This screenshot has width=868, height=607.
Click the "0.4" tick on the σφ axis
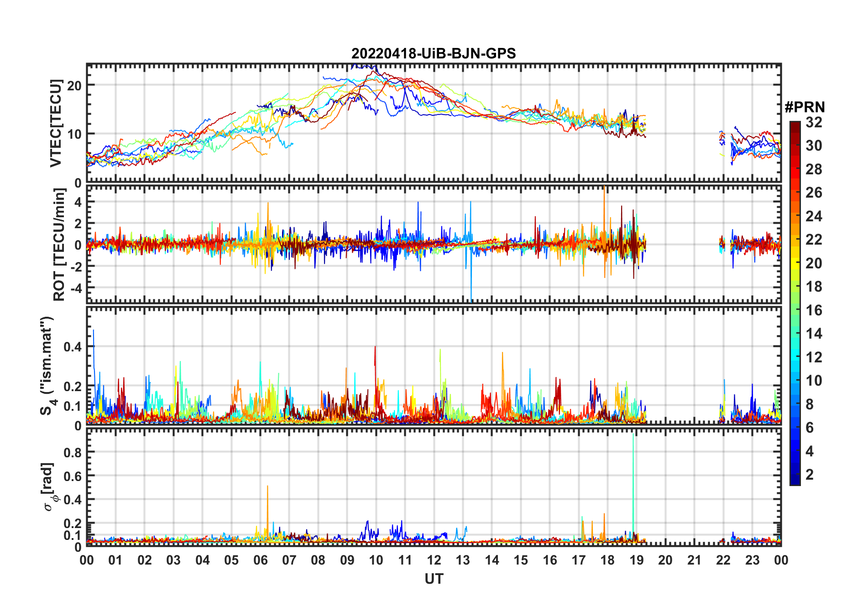pyautogui.click(x=73, y=500)
